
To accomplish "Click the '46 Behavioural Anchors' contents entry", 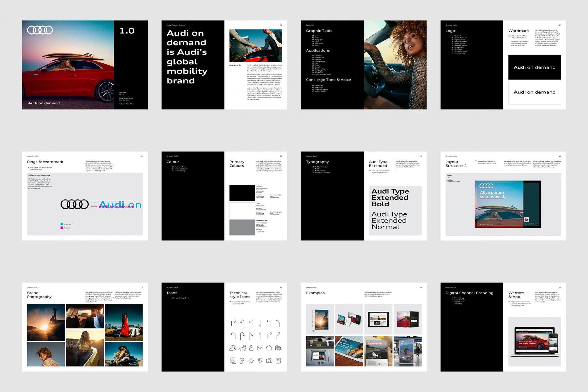I will (320, 89).
